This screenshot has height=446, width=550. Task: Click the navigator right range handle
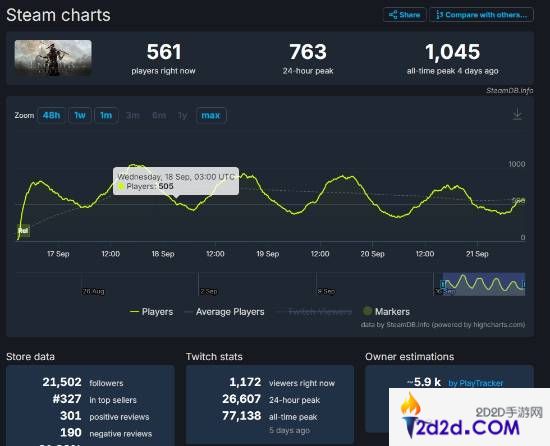524,284
